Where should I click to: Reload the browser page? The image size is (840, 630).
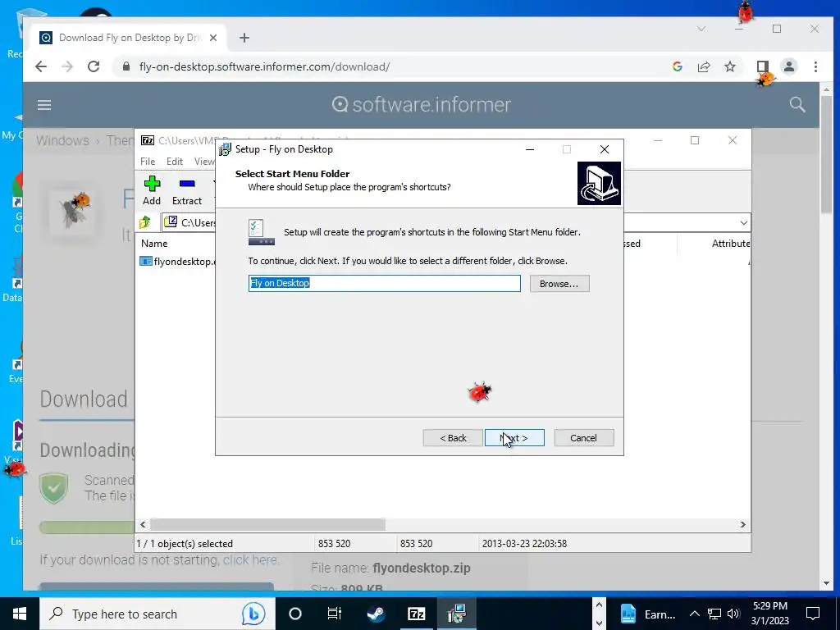point(94,66)
